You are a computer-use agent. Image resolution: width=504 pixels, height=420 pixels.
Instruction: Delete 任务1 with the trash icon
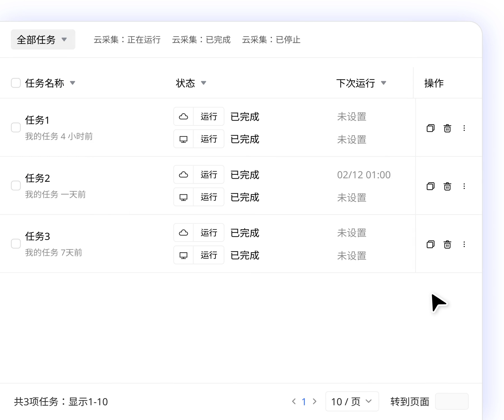pos(447,128)
